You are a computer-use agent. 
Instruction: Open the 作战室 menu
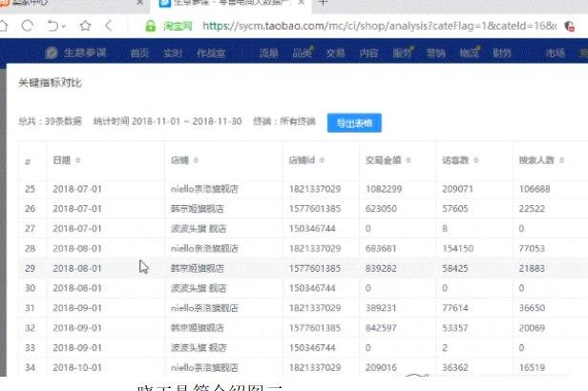click(211, 53)
